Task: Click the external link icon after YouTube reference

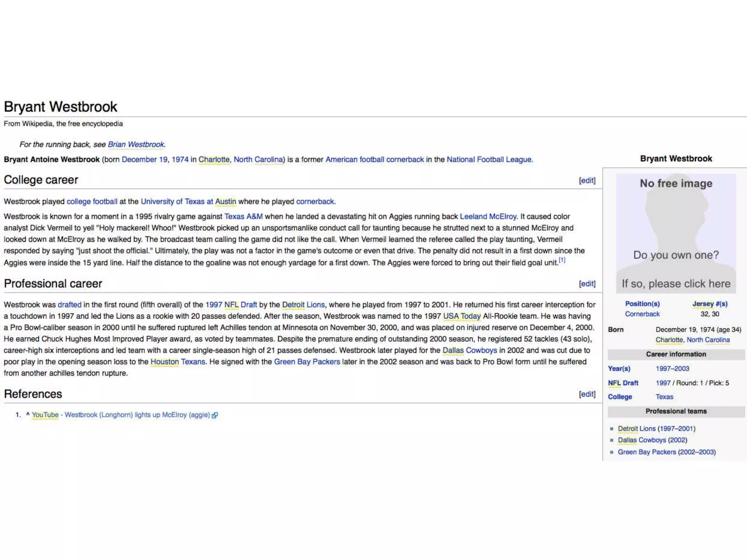Action: (x=215, y=415)
